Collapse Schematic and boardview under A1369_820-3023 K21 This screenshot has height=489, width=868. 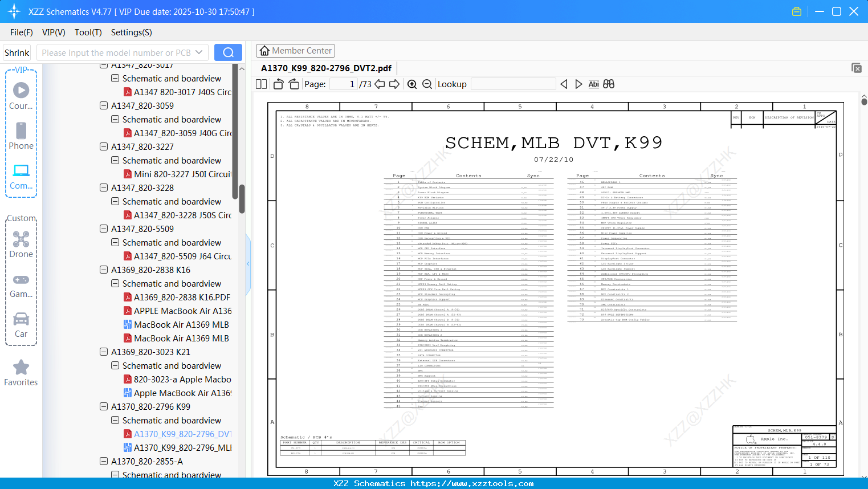[x=115, y=365]
